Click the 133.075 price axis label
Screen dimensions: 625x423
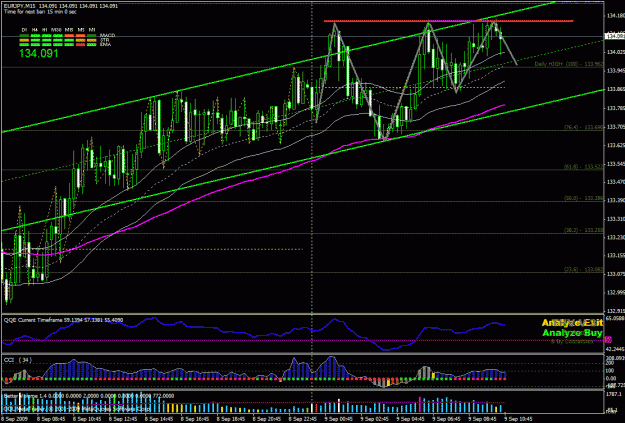pyautogui.click(x=616, y=274)
